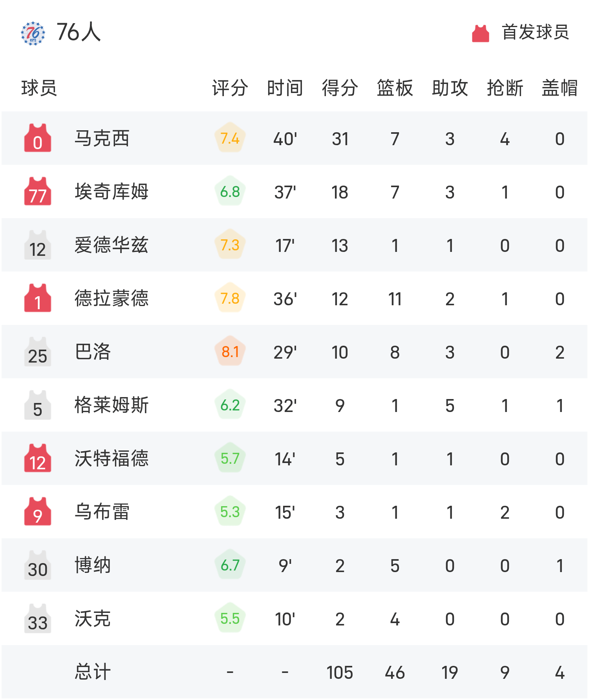589x700 pixels.
Task: Select Maxey's red number 0 jersey
Action: [x=38, y=138]
